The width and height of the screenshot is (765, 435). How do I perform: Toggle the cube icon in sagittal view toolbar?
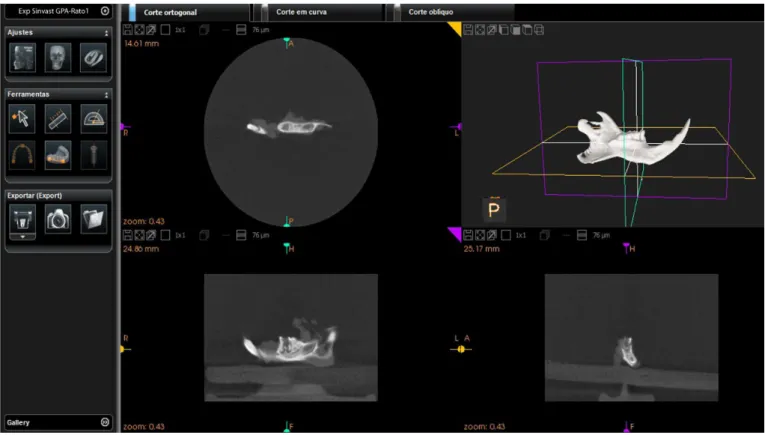[x=544, y=236]
